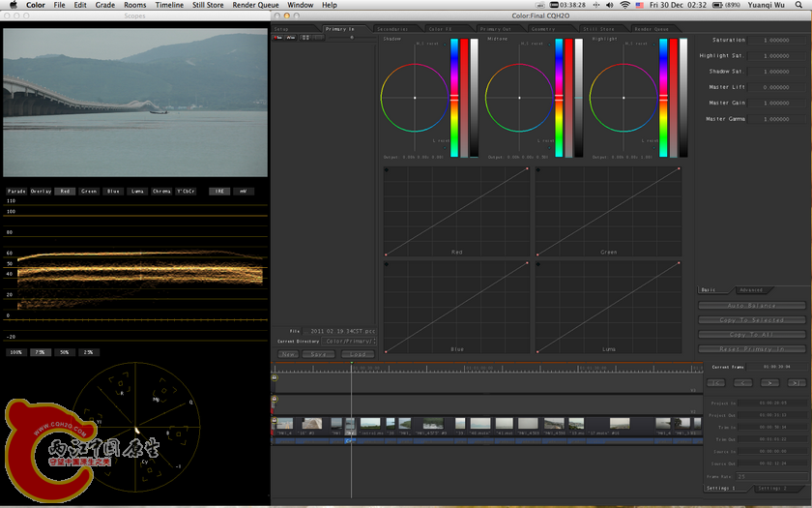
Task: Click the Shadow L reset dot
Action: 445,147
